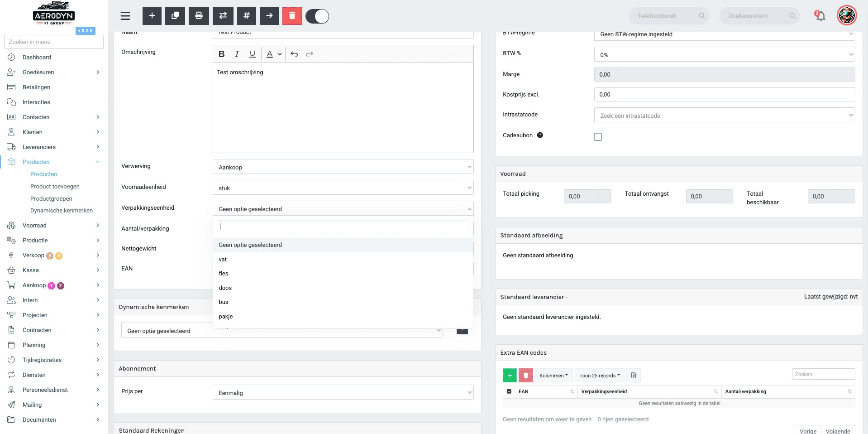
Task: Click the duplicate product toolbar icon
Action: coord(175,16)
